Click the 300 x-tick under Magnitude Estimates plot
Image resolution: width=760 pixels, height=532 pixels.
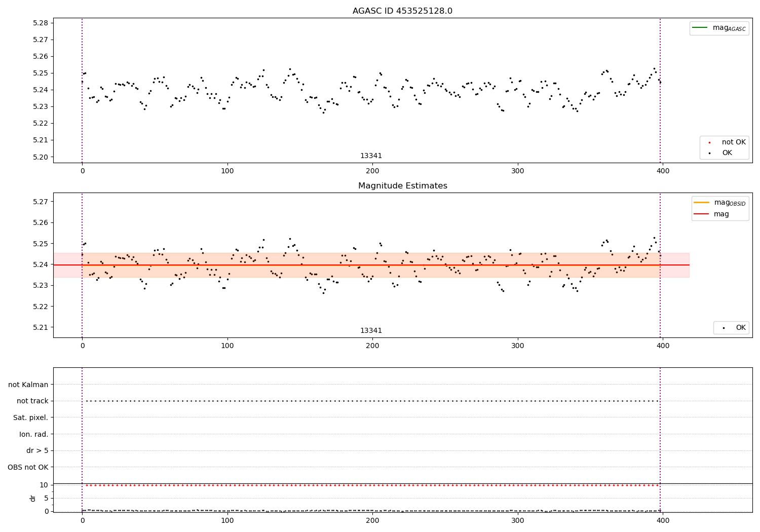tap(518, 346)
